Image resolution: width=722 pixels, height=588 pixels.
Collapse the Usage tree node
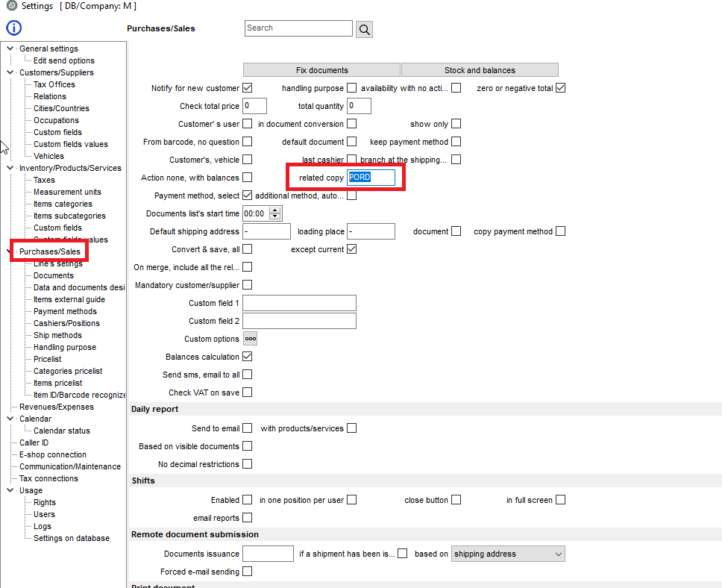[10, 490]
